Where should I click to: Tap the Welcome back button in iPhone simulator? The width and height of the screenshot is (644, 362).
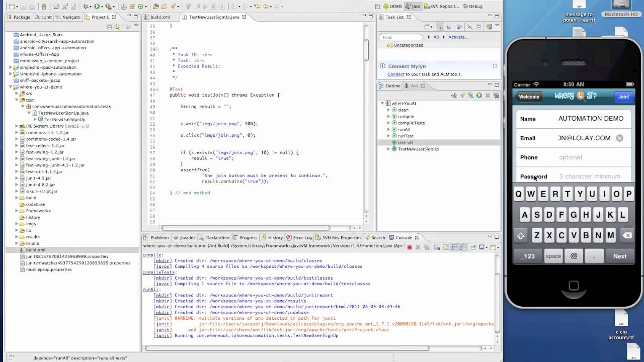pos(529,97)
